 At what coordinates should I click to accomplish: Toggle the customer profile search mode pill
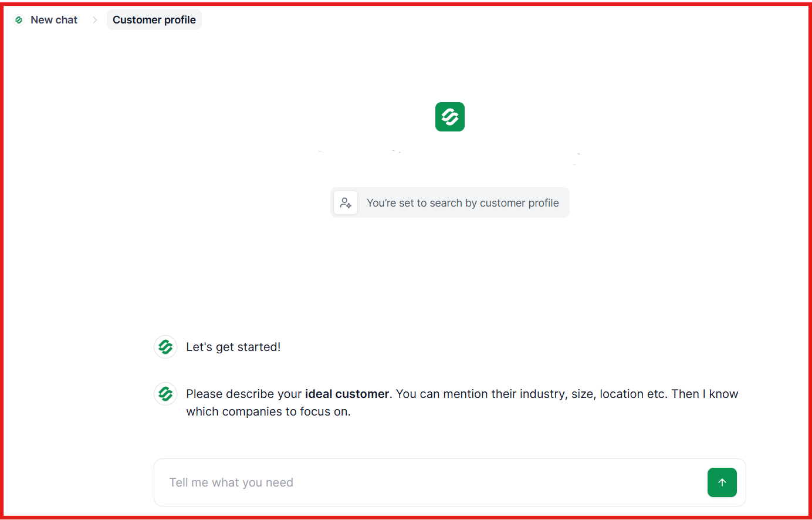click(450, 202)
